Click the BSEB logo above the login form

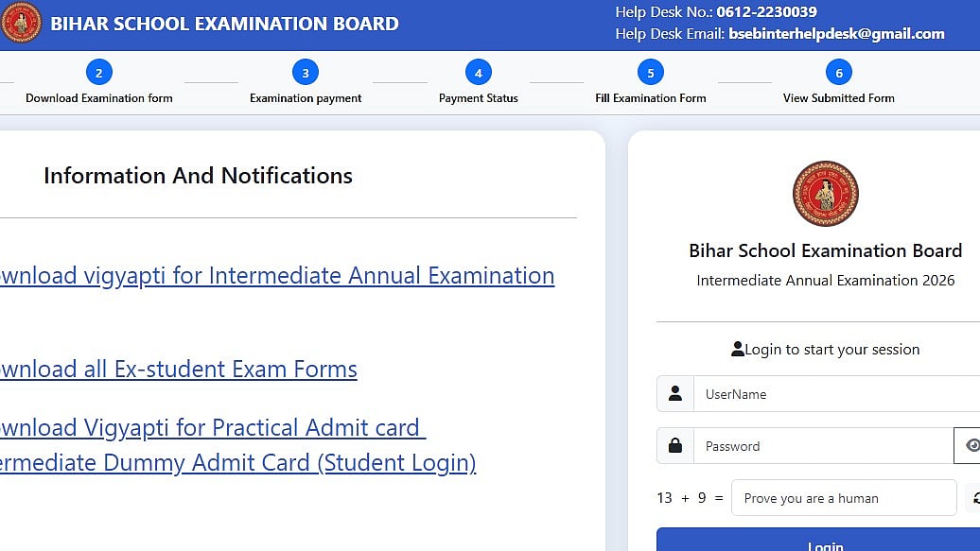825,193
